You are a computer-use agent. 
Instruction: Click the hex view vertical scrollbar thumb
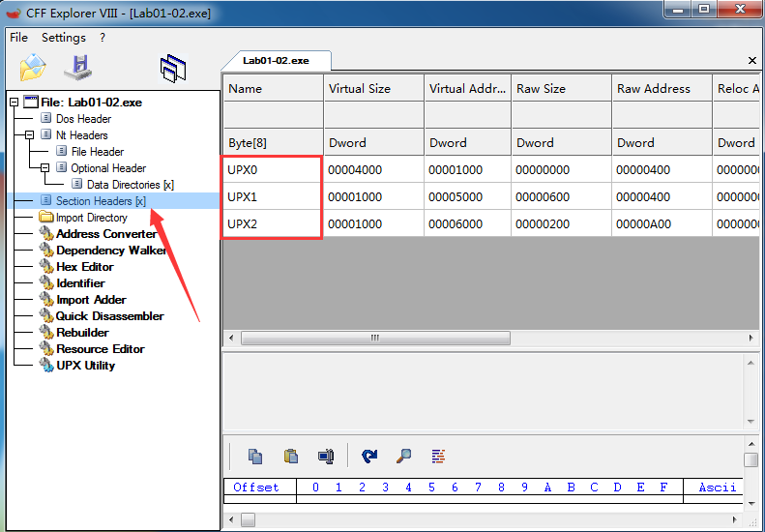click(x=750, y=459)
